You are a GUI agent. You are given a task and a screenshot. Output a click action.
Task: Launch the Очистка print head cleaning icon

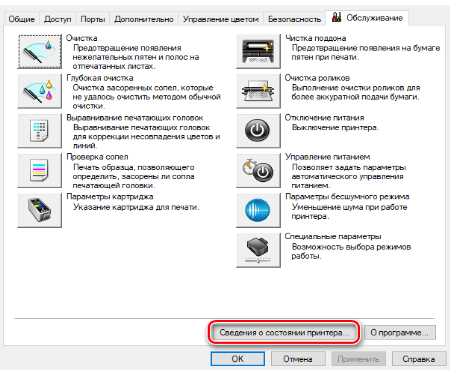40,51
